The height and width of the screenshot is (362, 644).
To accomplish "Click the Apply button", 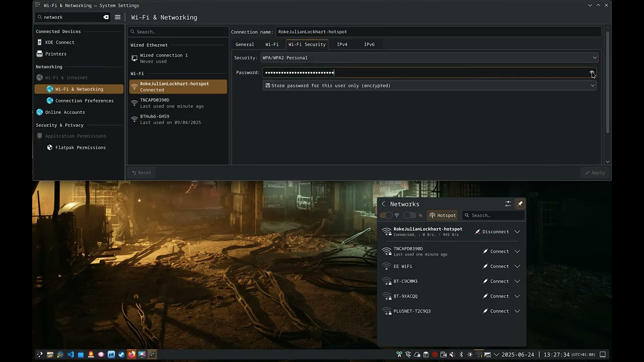I will pos(595,172).
